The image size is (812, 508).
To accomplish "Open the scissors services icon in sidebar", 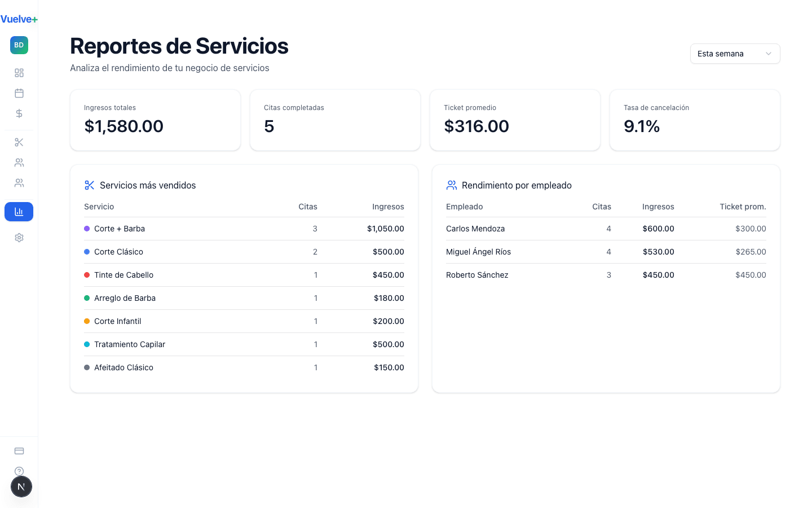I will tap(19, 142).
